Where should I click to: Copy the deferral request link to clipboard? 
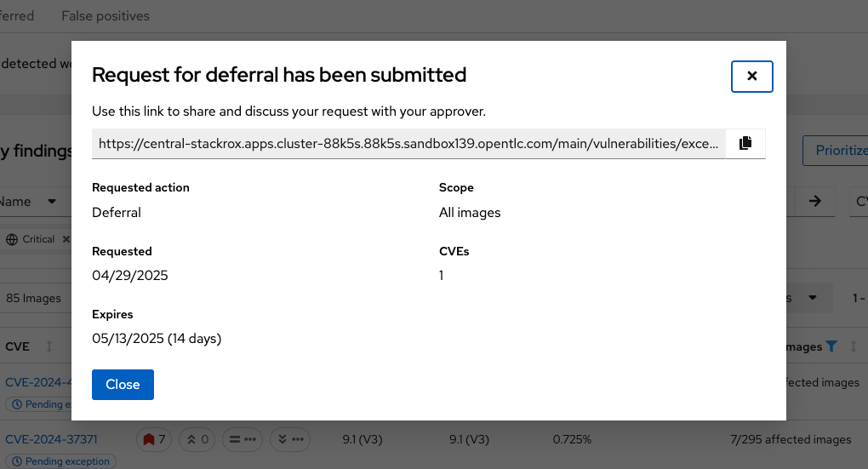point(745,143)
